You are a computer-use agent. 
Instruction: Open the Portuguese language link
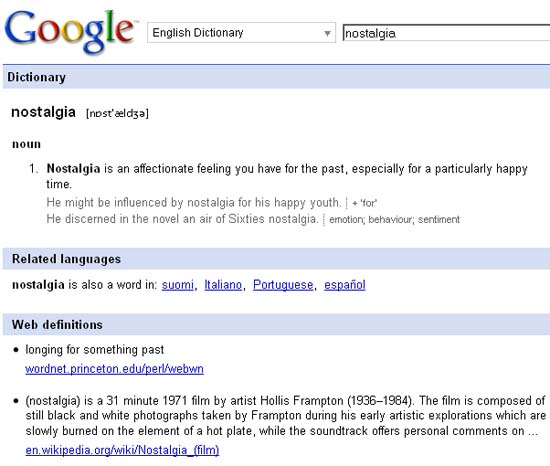(283, 285)
